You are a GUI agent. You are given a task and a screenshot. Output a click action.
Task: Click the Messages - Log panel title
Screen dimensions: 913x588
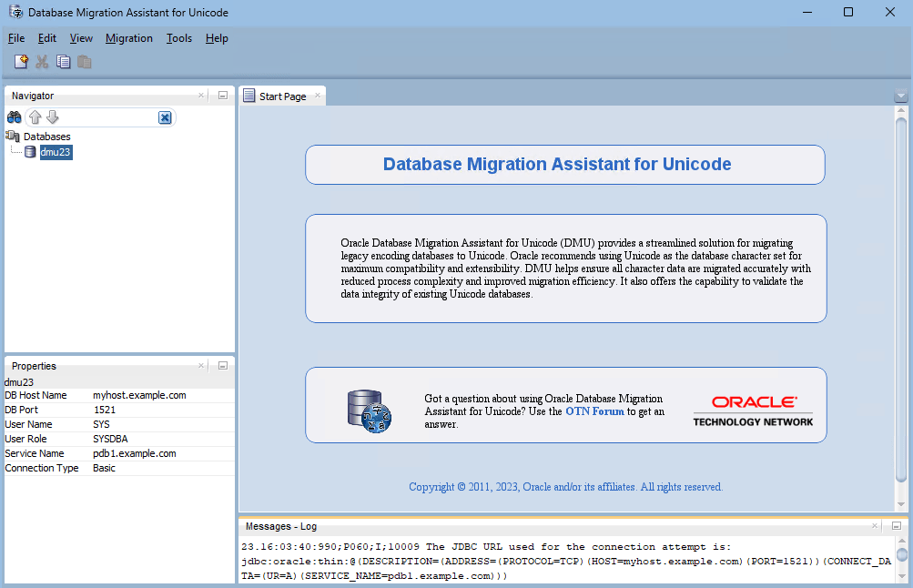281,526
